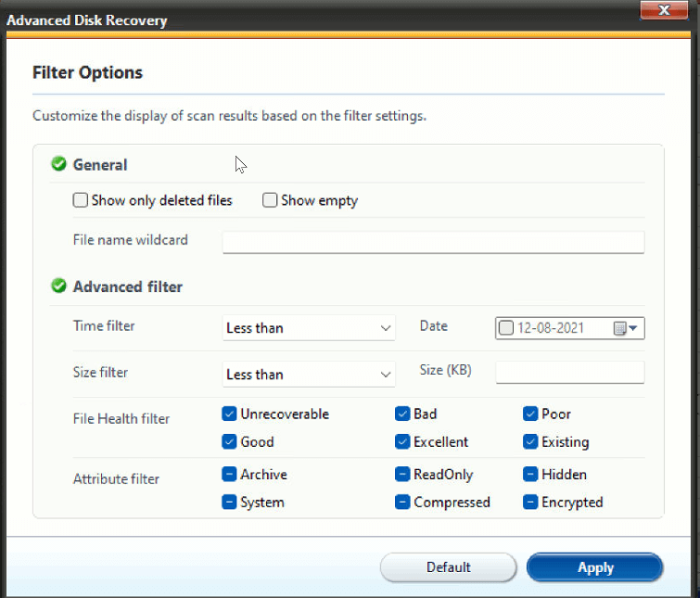Uncheck the Good health filter
This screenshot has height=598, width=700.
coord(229,441)
